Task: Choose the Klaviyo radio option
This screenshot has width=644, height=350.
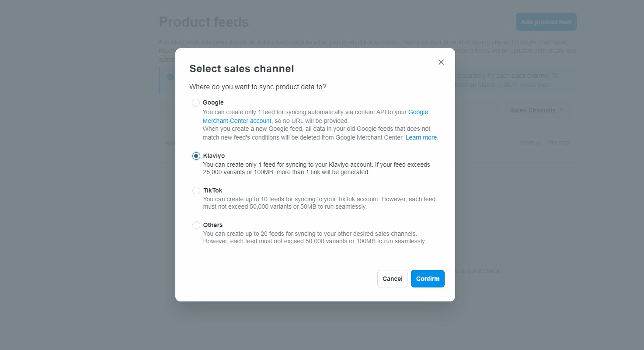Action: [x=196, y=156]
